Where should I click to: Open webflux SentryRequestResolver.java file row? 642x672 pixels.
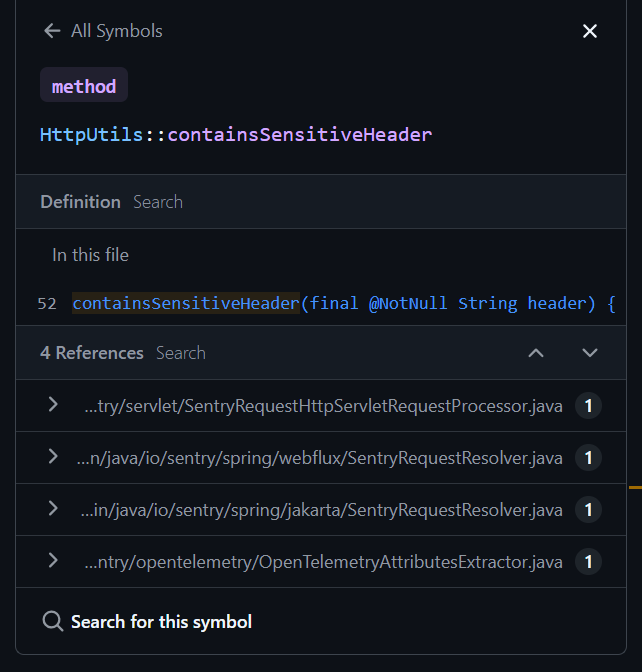(321, 458)
